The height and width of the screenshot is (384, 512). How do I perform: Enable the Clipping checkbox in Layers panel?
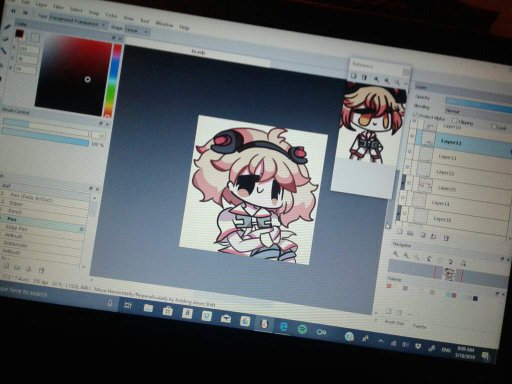455,120
